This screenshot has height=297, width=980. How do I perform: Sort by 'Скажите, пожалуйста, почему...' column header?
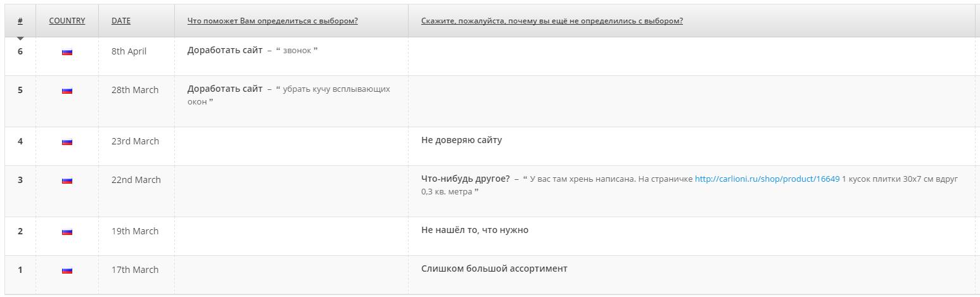[552, 21]
